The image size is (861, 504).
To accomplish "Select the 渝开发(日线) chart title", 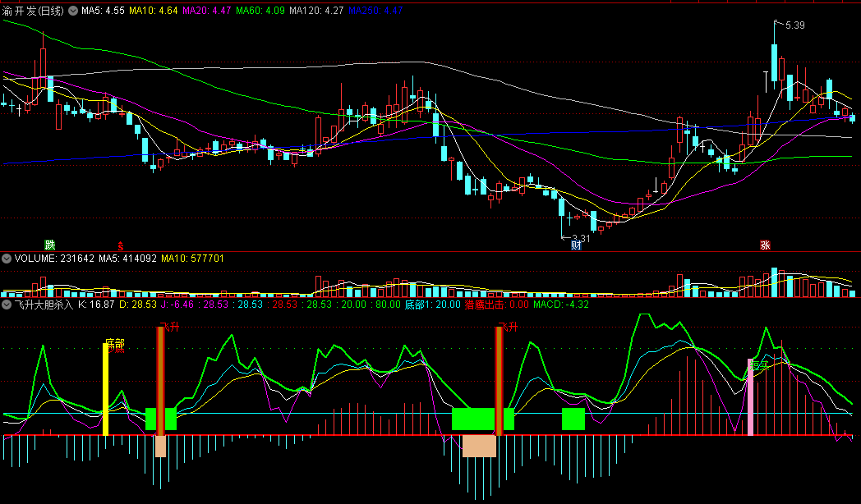I will coord(34,11).
